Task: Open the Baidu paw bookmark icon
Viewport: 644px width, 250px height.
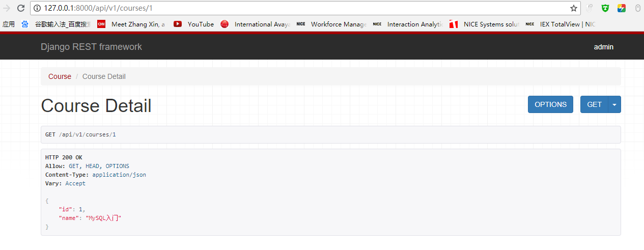Action: (25, 24)
